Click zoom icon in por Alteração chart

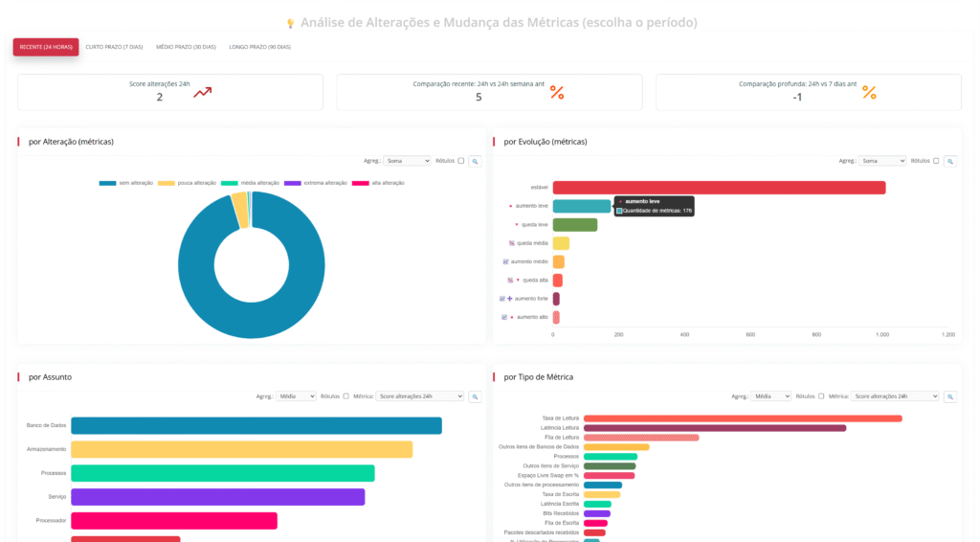(475, 161)
